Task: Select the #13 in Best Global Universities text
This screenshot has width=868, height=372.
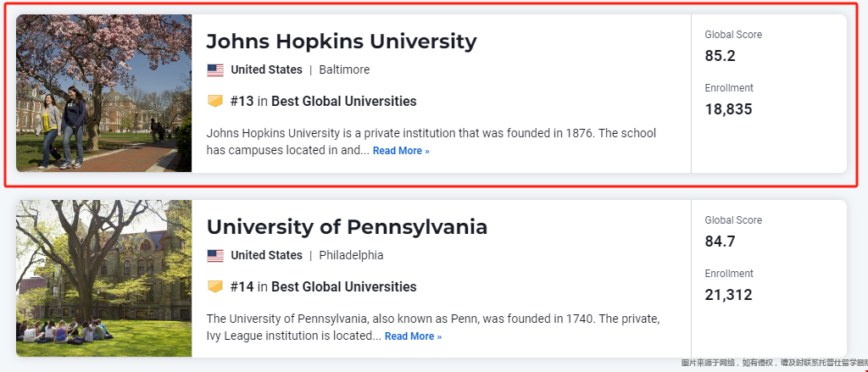Action: pyautogui.click(x=323, y=102)
